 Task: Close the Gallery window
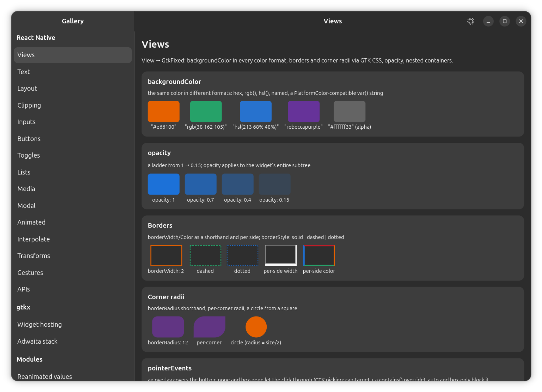[x=521, y=21]
